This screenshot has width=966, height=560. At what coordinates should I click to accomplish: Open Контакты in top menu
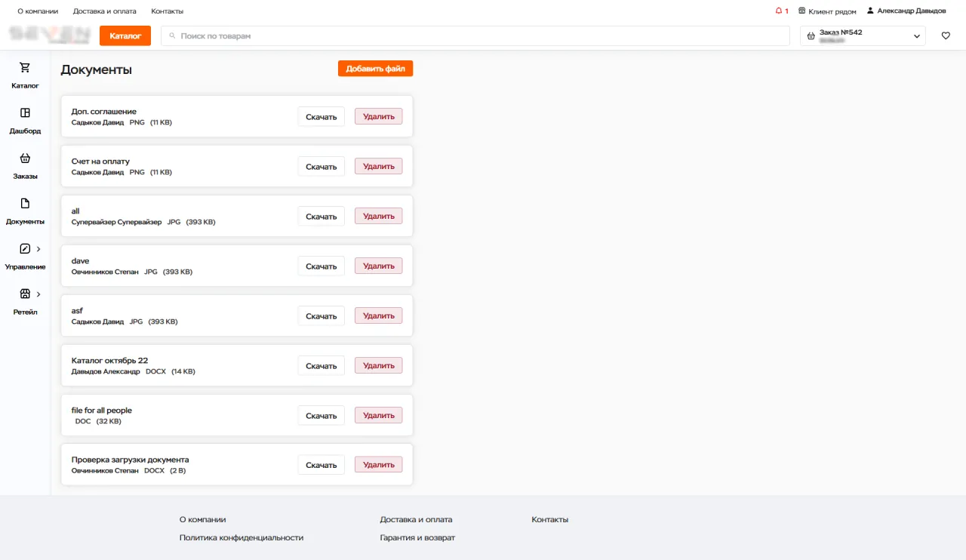[167, 11]
